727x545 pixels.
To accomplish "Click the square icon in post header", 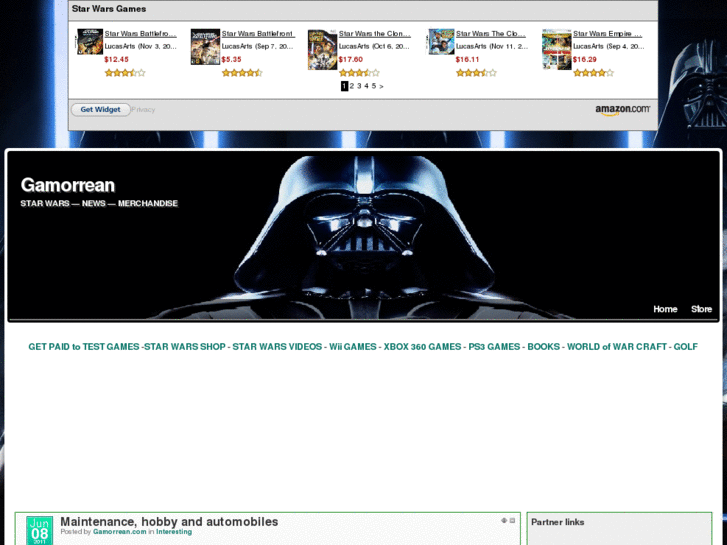I will (512, 520).
